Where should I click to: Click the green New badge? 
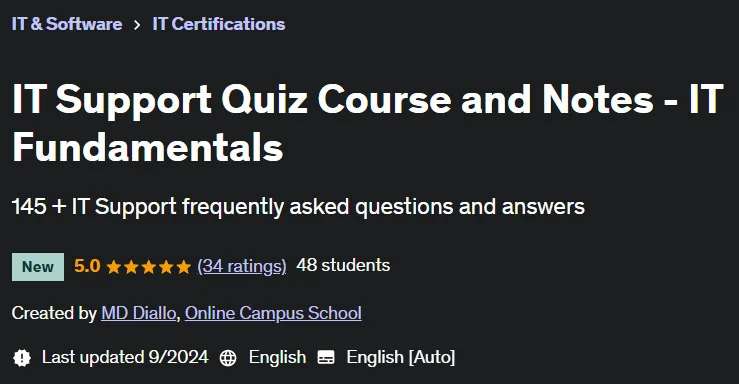point(38,267)
